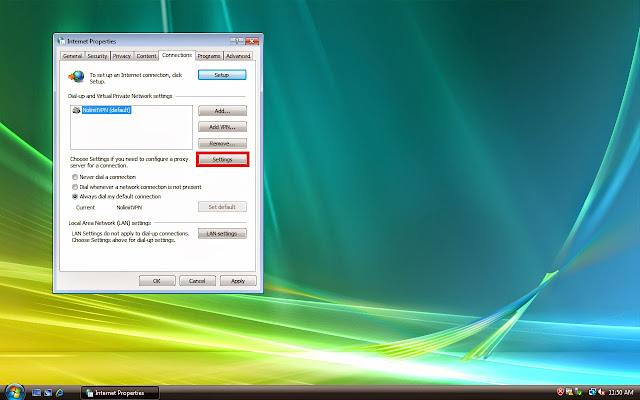
Task: Click the help question mark button in the title bar
Action: [x=237, y=41]
